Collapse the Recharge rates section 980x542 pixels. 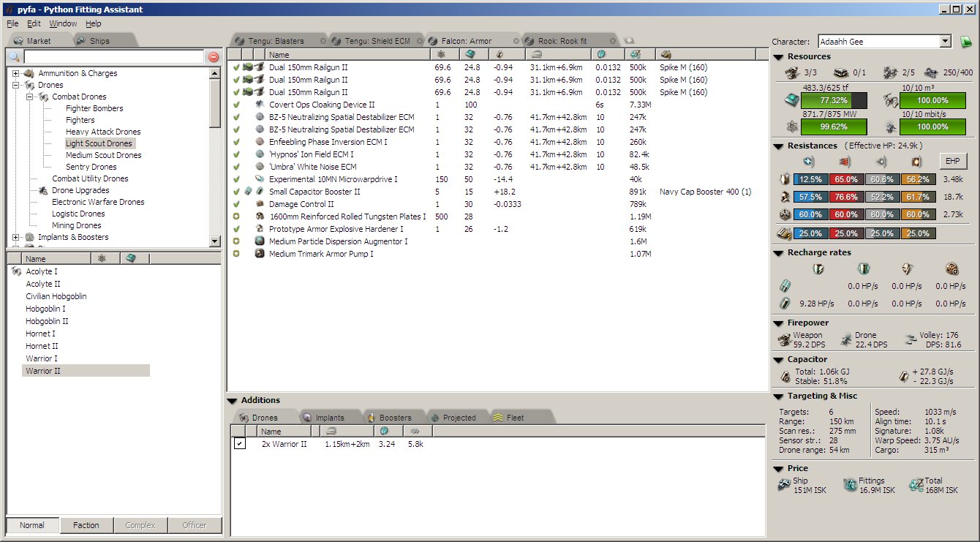(x=778, y=253)
